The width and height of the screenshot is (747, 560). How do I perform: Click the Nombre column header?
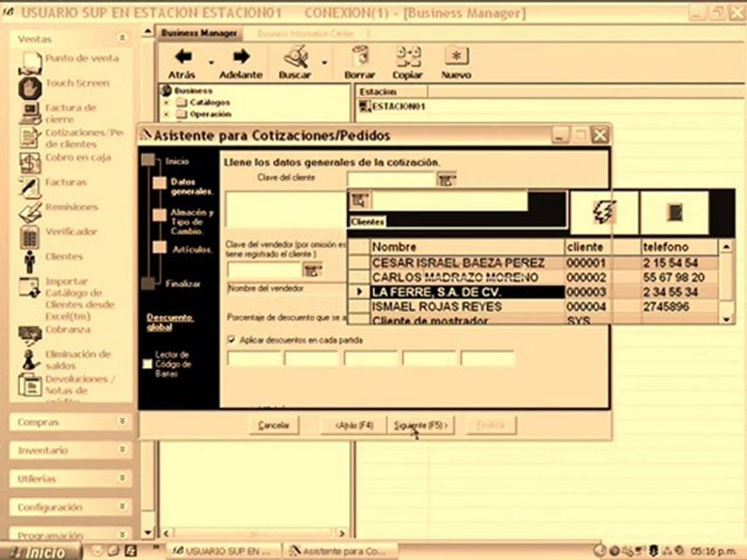[x=467, y=247]
